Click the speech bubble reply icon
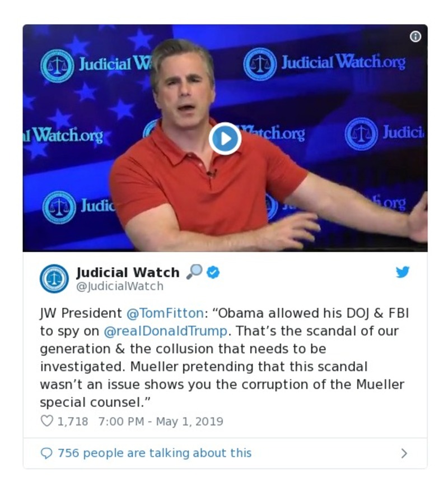Screen dimensions: 448x487 pos(47,453)
